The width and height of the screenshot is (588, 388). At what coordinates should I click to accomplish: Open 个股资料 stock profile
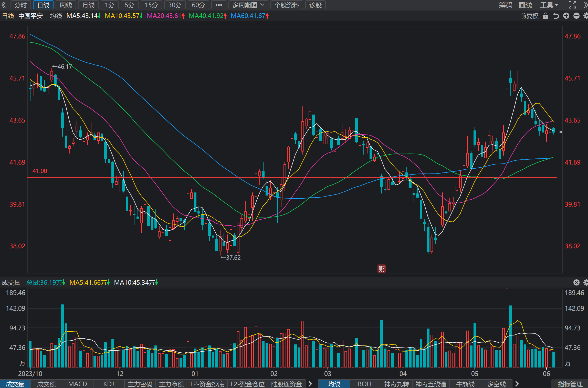(x=287, y=5)
